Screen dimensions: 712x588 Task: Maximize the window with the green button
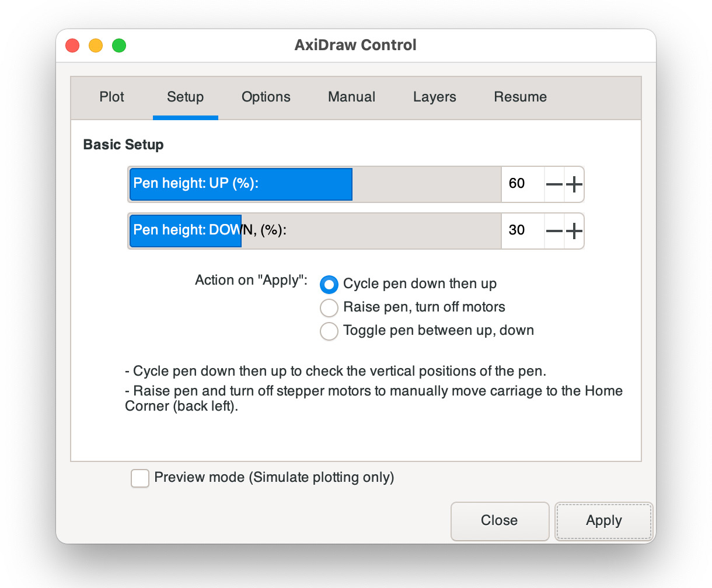(119, 45)
